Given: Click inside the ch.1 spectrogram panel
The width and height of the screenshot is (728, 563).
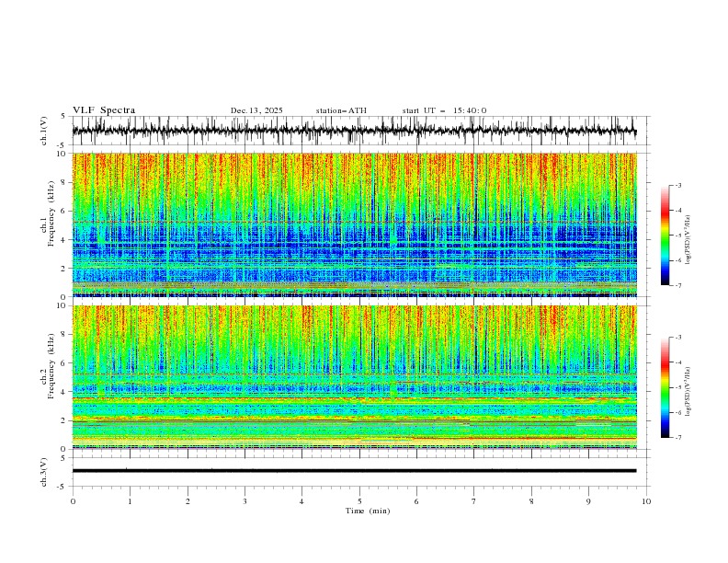Looking at the screenshot, I should pyautogui.click(x=354, y=224).
